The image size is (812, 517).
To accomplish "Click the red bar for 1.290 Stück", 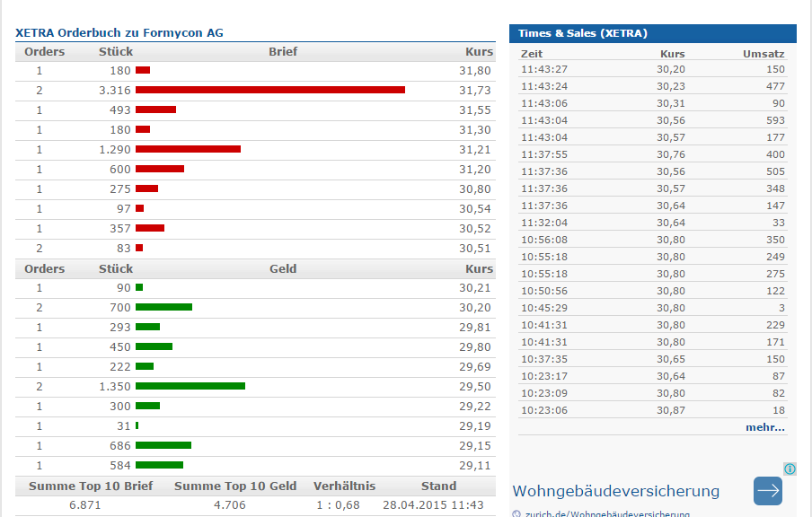I will click(x=188, y=149).
